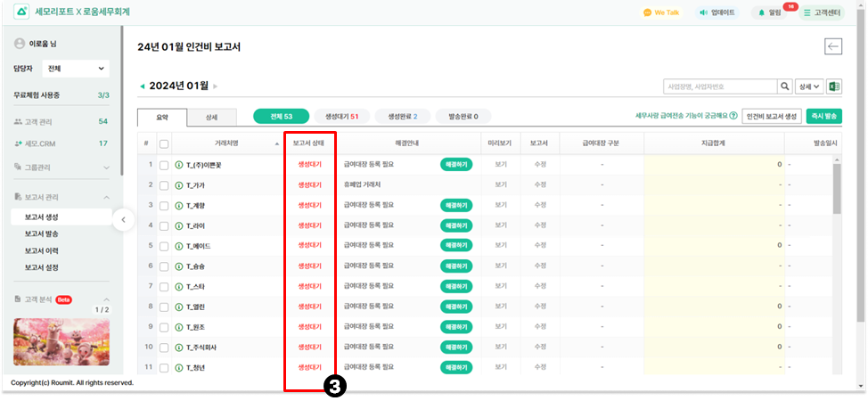
Task: Open the 상세 search filter dropdown
Action: [x=808, y=86]
